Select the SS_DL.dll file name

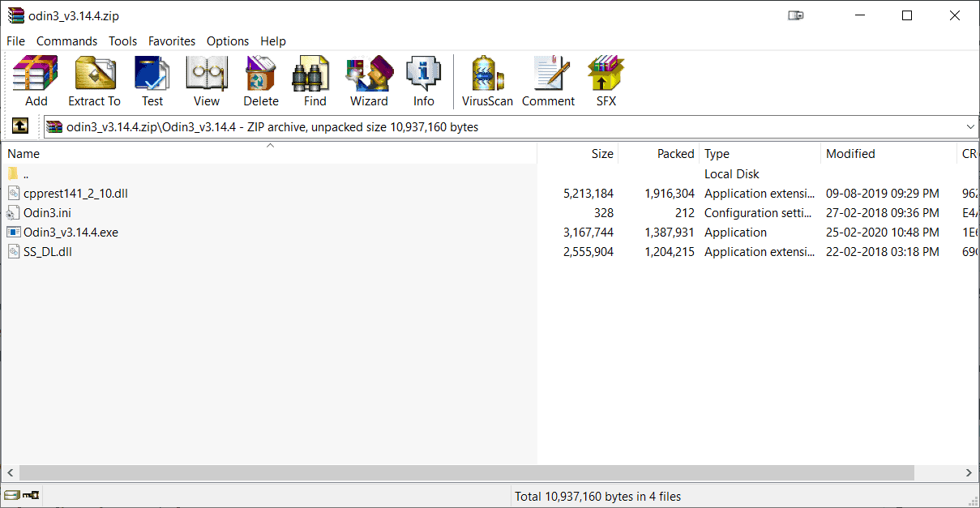48,251
